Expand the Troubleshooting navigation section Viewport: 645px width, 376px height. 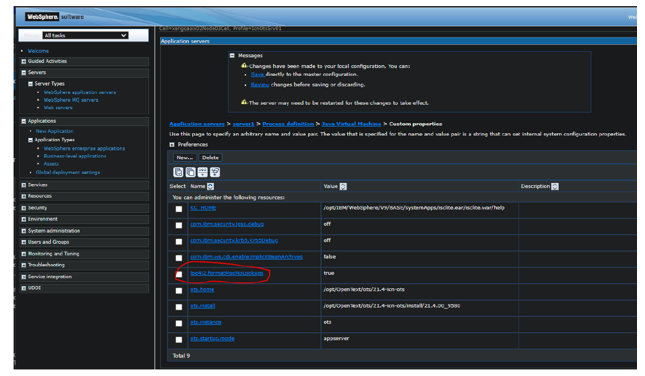click(24, 265)
